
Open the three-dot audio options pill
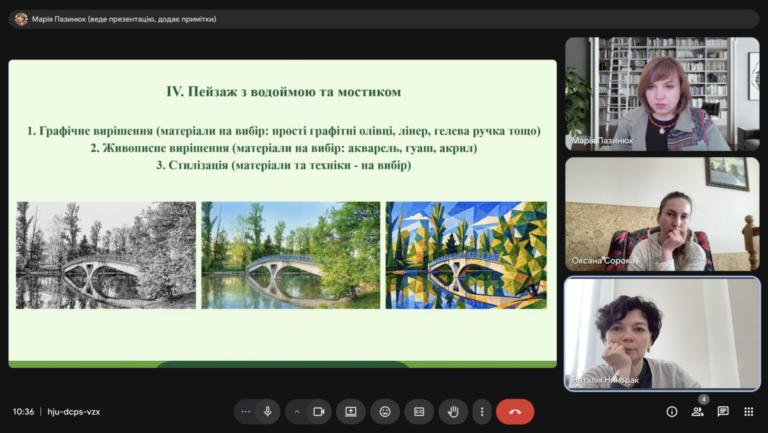[x=246, y=411]
